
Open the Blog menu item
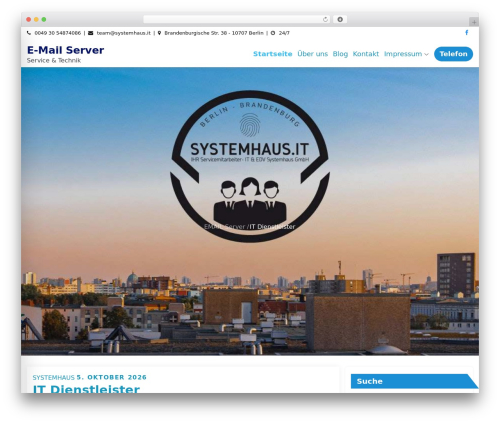point(340,54)
